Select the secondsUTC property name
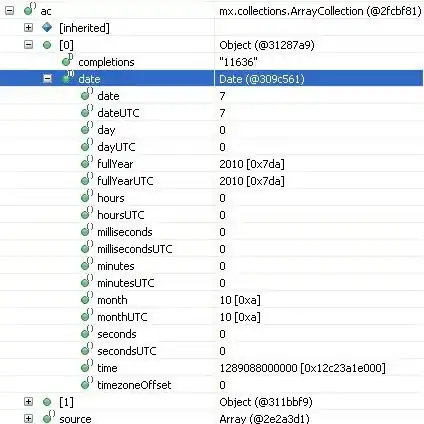Image resolution: width=424 pixels, height=424 pixels. pos(127,351)
